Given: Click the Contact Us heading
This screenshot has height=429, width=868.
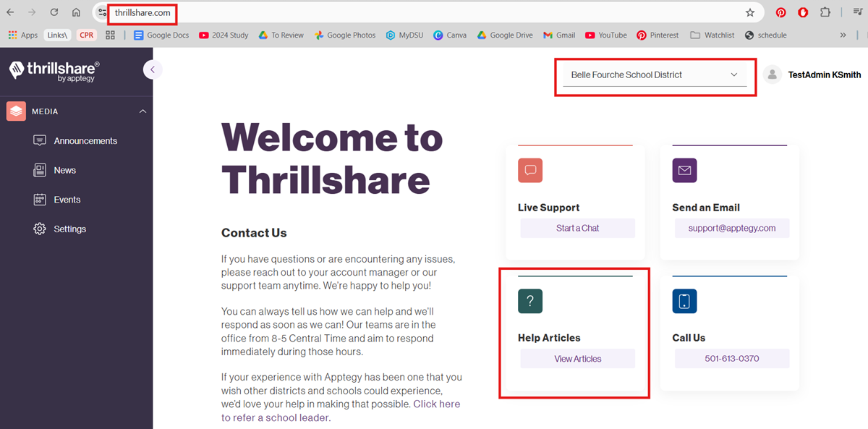Looking at the screenshot, I should pos(254,233).
